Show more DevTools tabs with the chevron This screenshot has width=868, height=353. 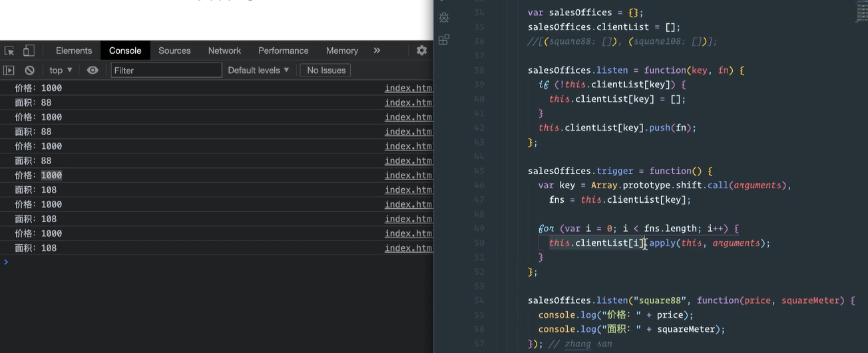point(377,51)
